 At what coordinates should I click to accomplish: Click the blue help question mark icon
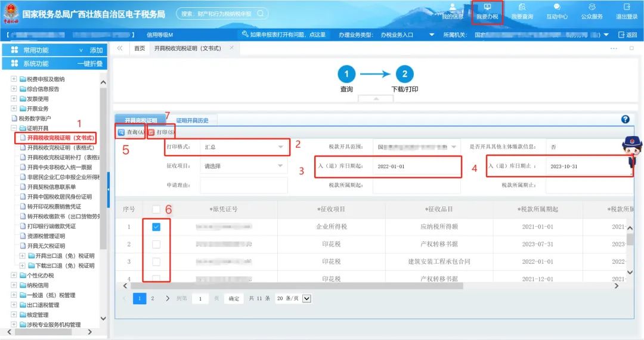click(625, 119)
